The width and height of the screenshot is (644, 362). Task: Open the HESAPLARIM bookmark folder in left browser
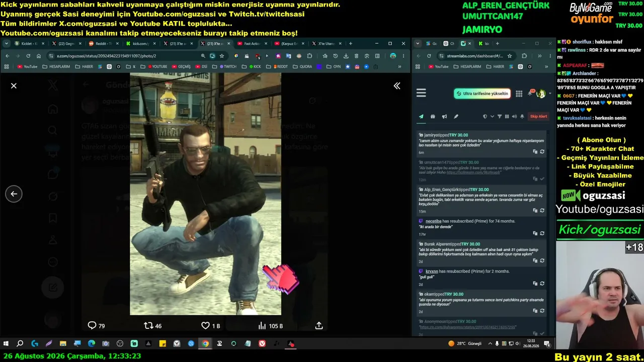pyautogui.click(x=56, y=66)
